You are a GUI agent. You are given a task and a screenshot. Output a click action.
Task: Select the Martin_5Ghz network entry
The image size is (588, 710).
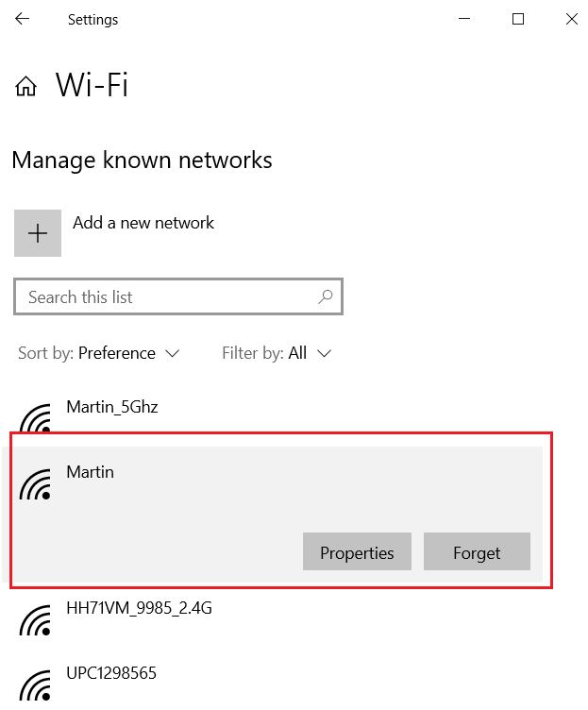pos(272,414)
